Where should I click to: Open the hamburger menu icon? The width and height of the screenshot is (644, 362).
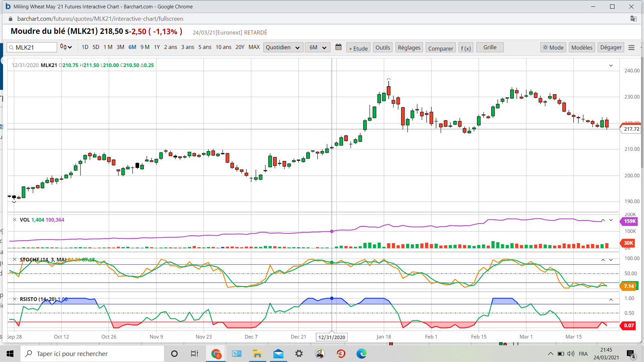(631, 48)
